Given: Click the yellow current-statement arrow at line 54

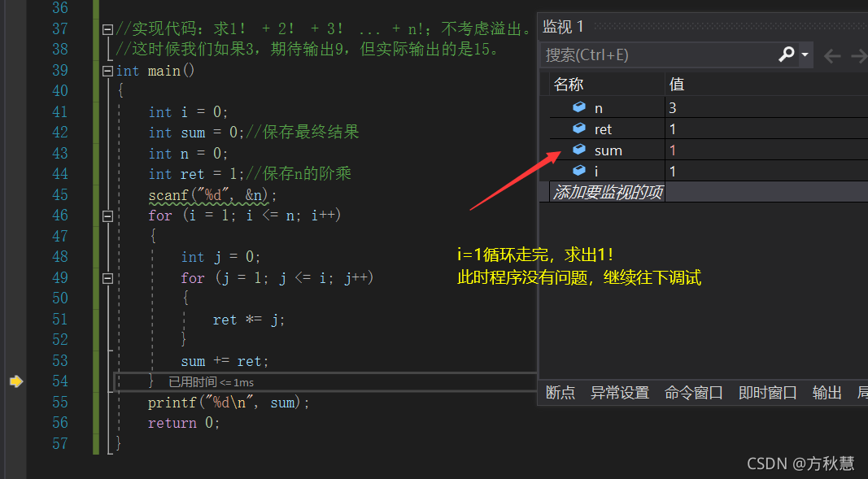Looking at the screenshot, I should [16, 381].
